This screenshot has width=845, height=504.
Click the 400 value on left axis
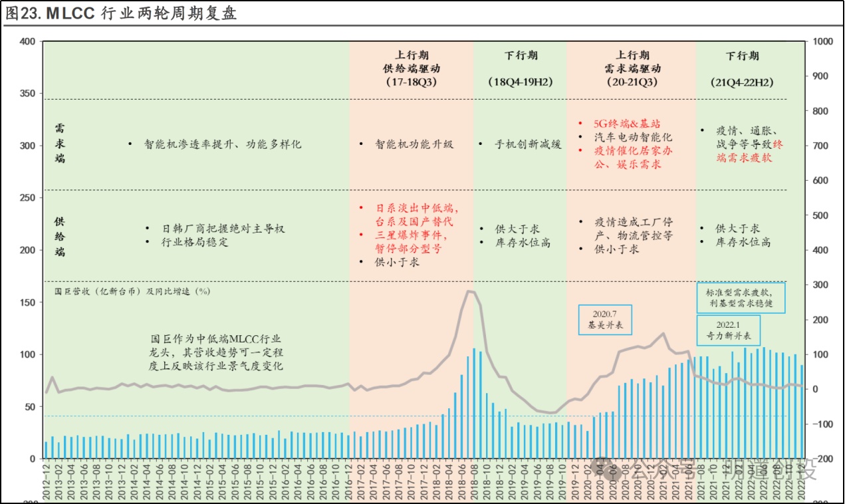27,41
